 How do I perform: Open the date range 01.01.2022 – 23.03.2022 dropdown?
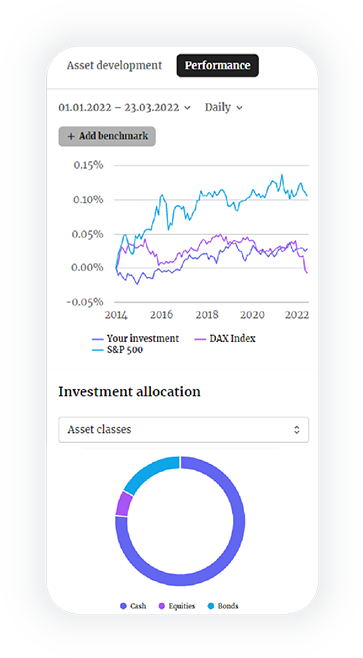(x=125, y=107)
